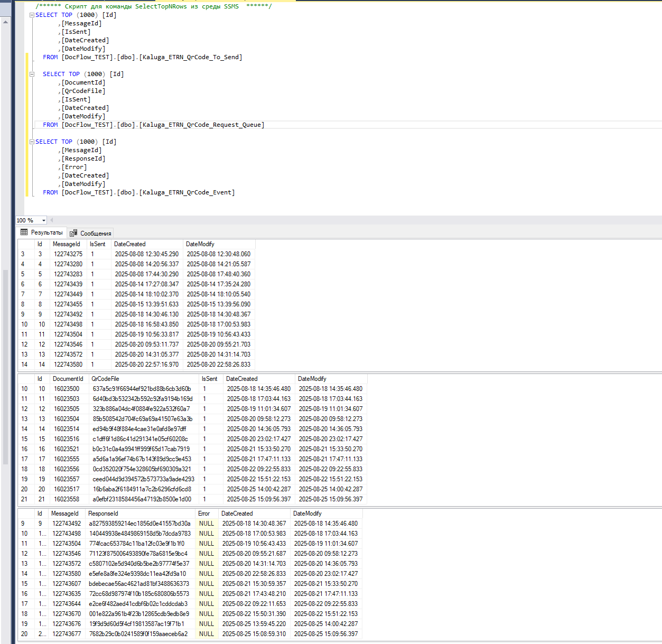This screenshot has width=662, height=644.
Task: Click MessageId 122743644 in third grid
Action: point(67,604)
